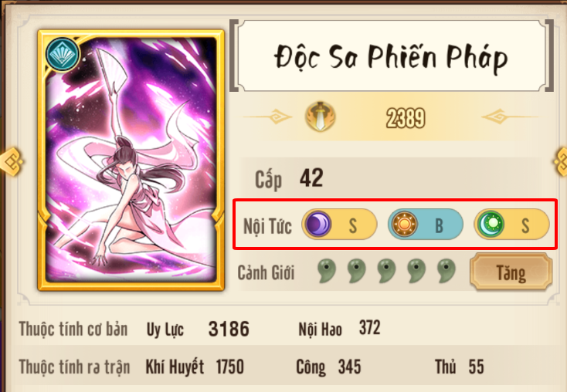Click the teal fan emblem on the card
This screenshot has height=392, width=567.
click(x=63, y=54)
